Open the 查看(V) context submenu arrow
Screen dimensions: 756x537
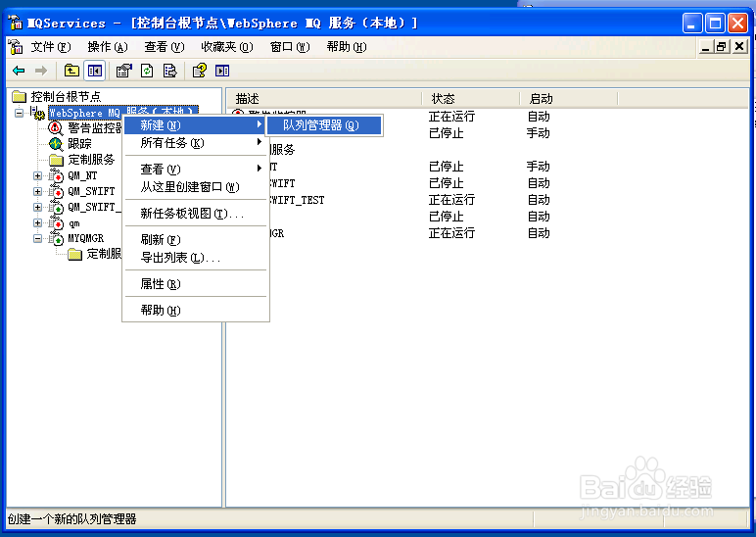coord(260,169)
